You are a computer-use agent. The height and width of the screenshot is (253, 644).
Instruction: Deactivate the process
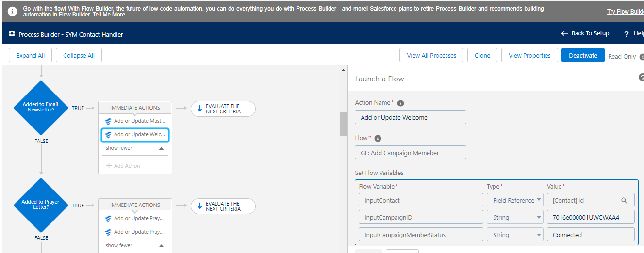(583, 55)
